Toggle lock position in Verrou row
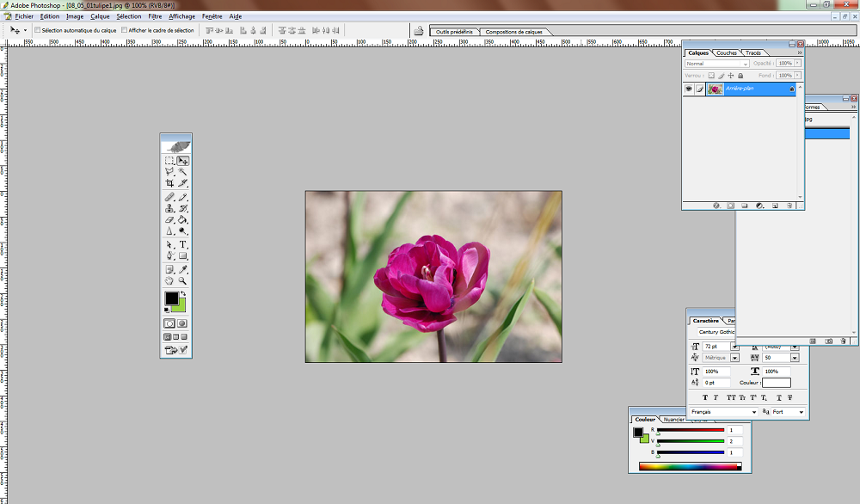Image resolution: width=860 pixels, height=504 pixels. point(730,76)
